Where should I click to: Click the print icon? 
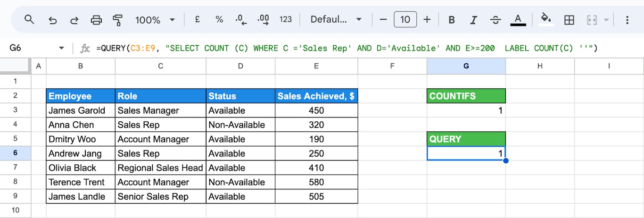(x=96, y=20)
